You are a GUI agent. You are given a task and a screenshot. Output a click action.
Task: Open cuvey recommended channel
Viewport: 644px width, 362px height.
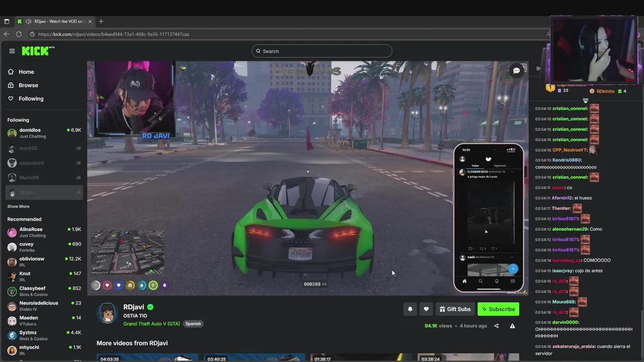pyautogui.click(x=44, y=247)
